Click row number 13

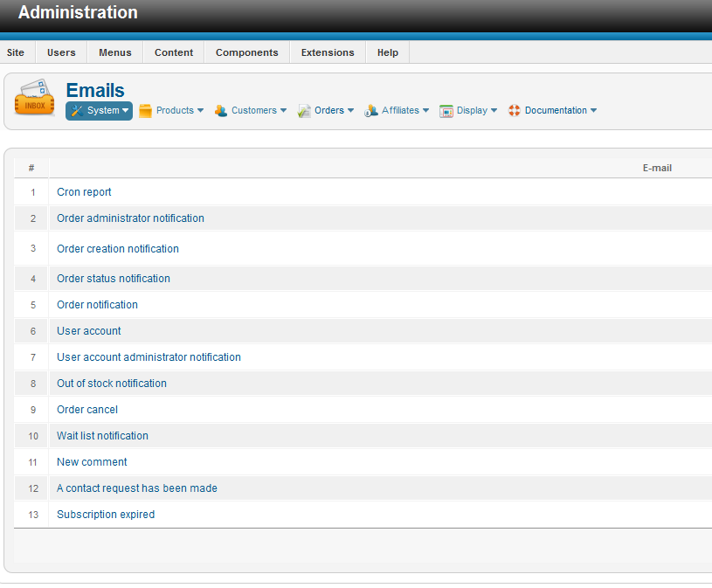coord(33,515)
